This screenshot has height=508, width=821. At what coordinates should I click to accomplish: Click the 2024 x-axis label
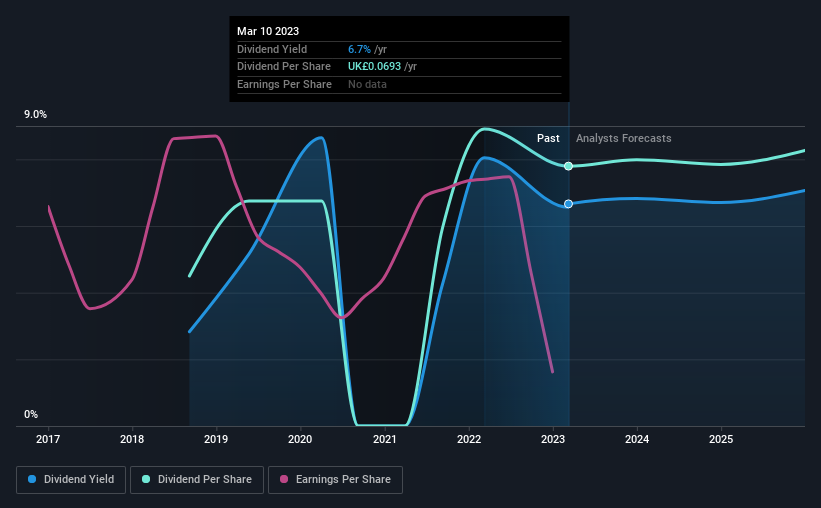pyautogui.click(x=637, y=439)
